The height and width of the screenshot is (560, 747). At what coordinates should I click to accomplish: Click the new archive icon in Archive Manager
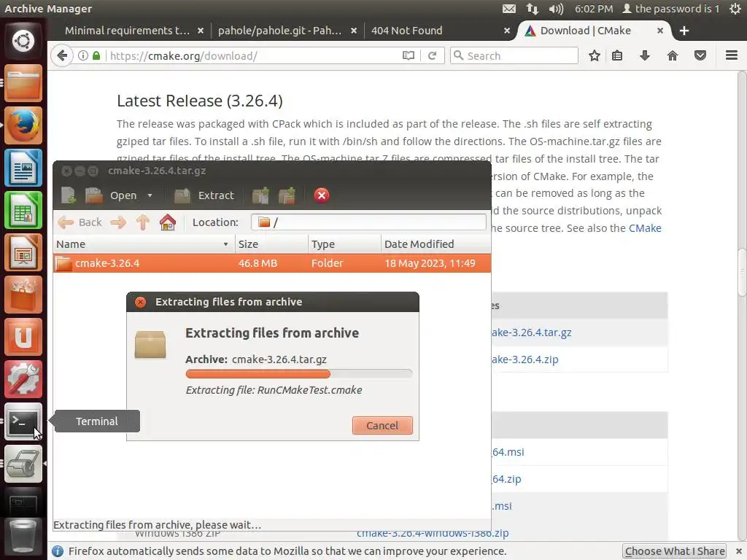click(69, 195)
